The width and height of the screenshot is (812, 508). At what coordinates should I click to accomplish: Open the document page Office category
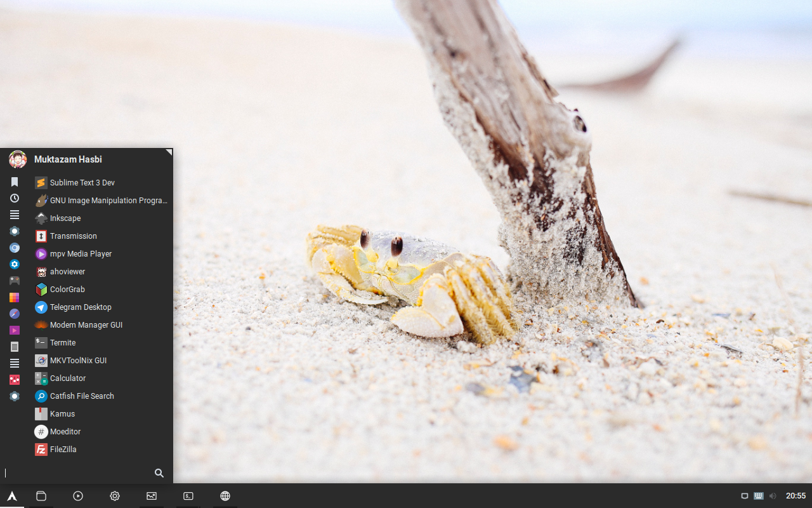click(14, 347)
